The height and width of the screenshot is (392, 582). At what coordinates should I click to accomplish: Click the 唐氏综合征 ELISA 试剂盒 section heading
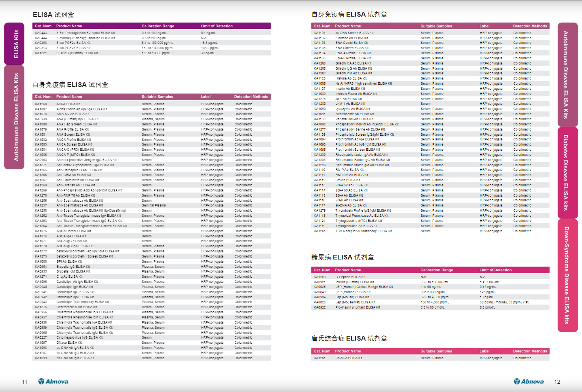349,338
